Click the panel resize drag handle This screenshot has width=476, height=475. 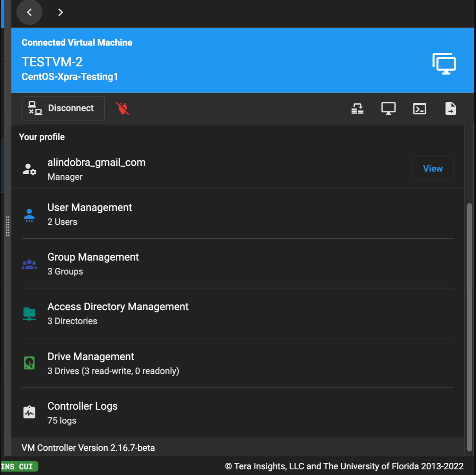(x=8, y=226)
